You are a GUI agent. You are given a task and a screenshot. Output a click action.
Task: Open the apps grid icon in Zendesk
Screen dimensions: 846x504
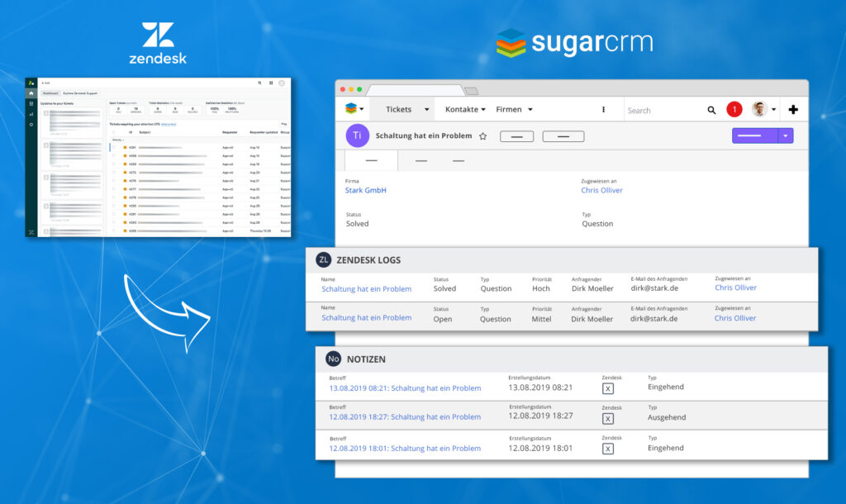(271, 83)
